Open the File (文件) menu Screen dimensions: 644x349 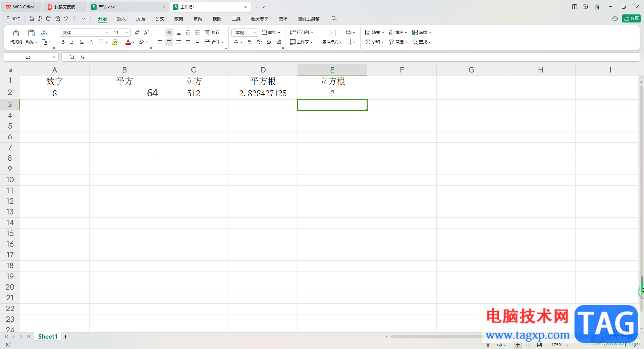tap(13, 18)
